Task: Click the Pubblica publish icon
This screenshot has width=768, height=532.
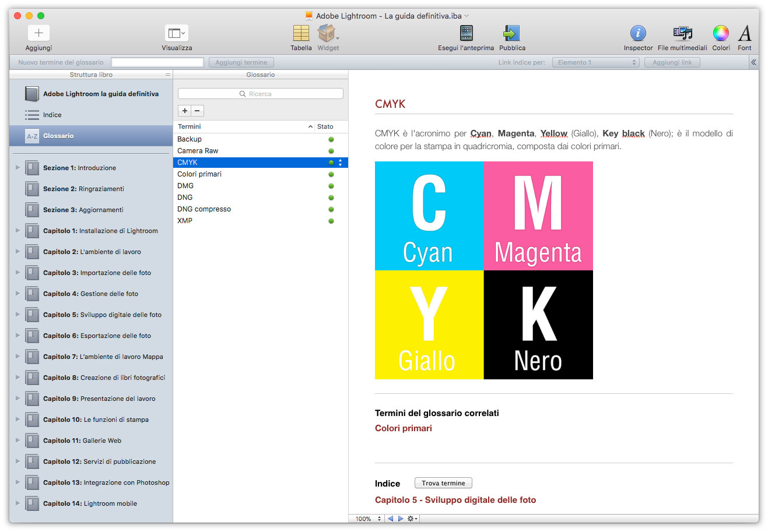Action: click(511, 33)
